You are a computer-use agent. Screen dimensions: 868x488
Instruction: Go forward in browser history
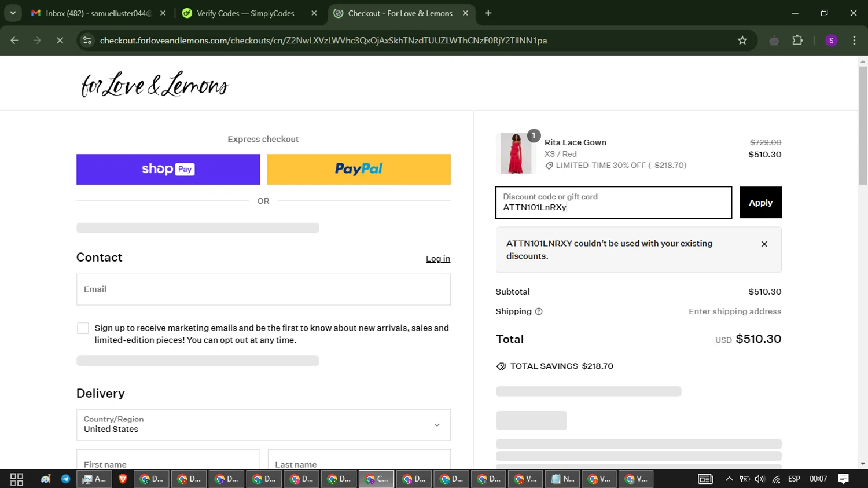point(37,41)
